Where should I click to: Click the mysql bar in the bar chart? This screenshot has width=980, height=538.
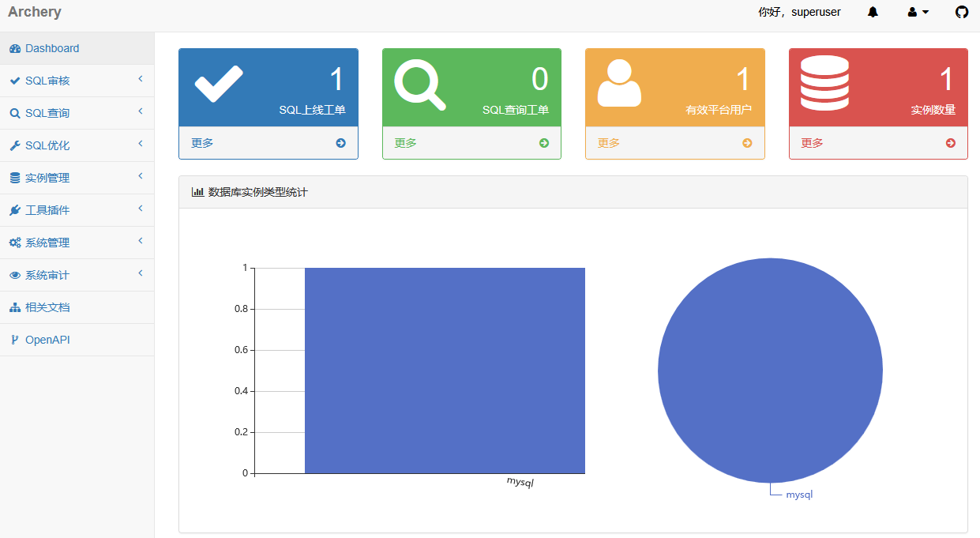445,371
